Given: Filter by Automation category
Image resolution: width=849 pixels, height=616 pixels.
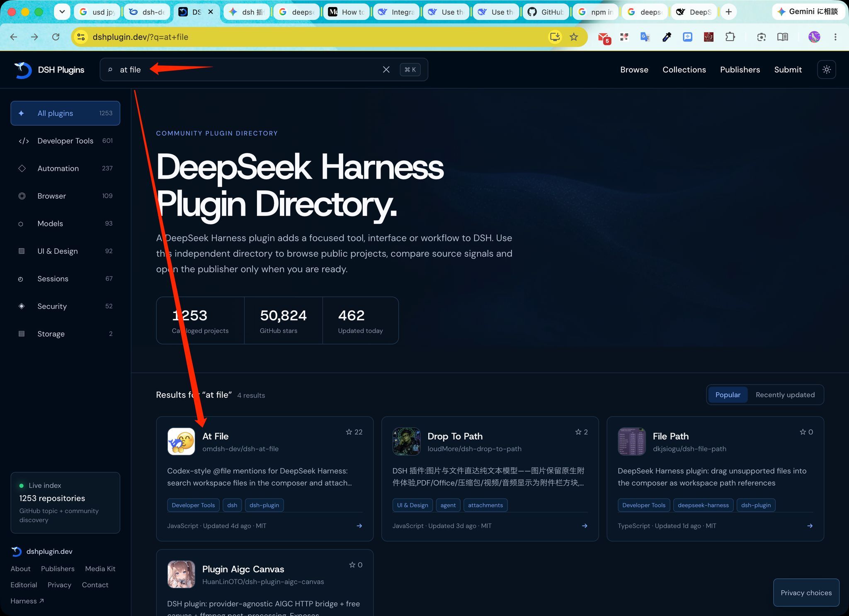Looking at the screenshot, I should [65, 168].
